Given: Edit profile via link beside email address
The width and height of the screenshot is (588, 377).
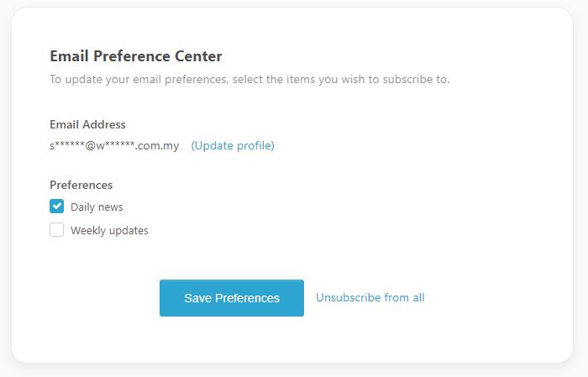Looking at the screenshot, I should pos(233,145).
